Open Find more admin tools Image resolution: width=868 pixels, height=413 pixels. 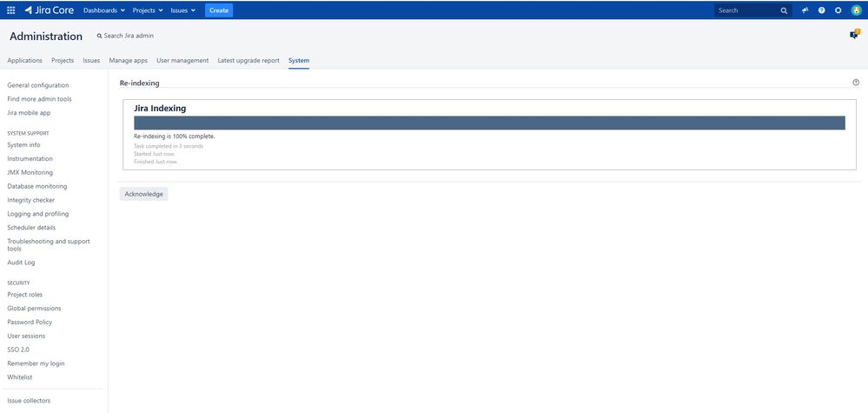point(39,99)
